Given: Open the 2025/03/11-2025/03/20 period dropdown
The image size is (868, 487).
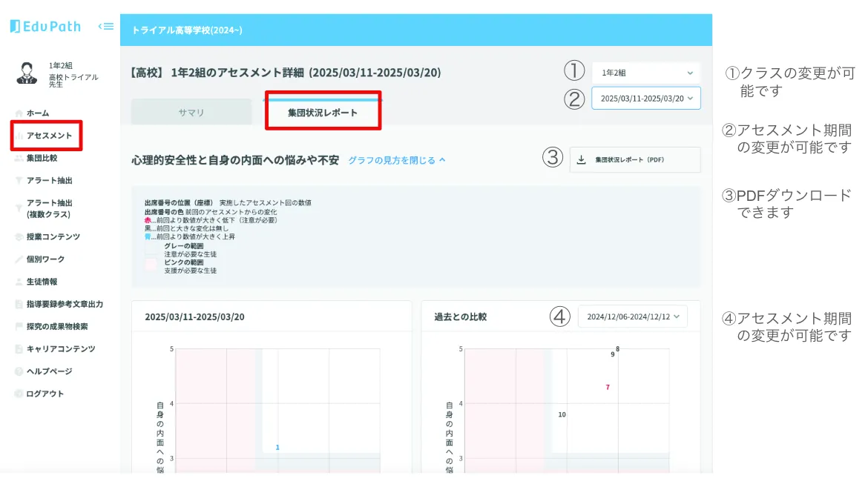Looking at the screenshot, I should click(646, 99).
